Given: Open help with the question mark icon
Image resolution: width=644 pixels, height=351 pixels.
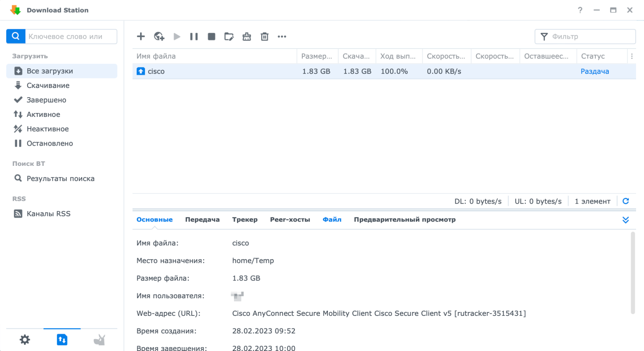Looking at the screenshot, I should coord(580,10).
